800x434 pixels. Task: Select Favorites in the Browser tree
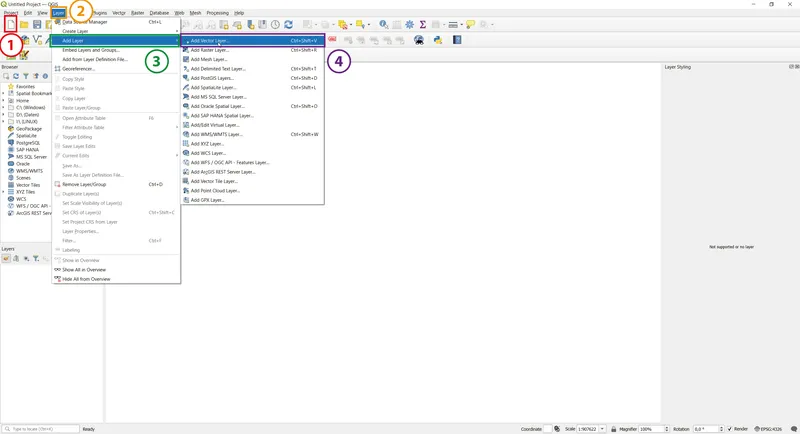[x=25, y=87]
